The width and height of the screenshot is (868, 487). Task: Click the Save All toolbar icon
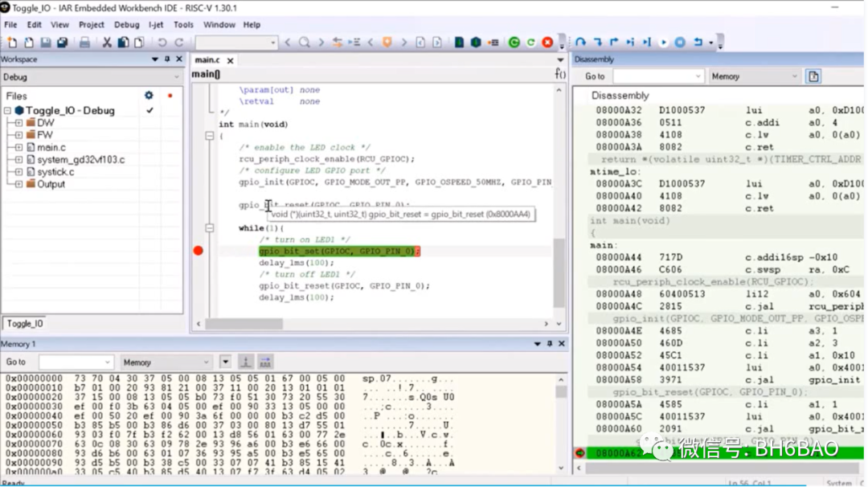(x=62, y=42)
